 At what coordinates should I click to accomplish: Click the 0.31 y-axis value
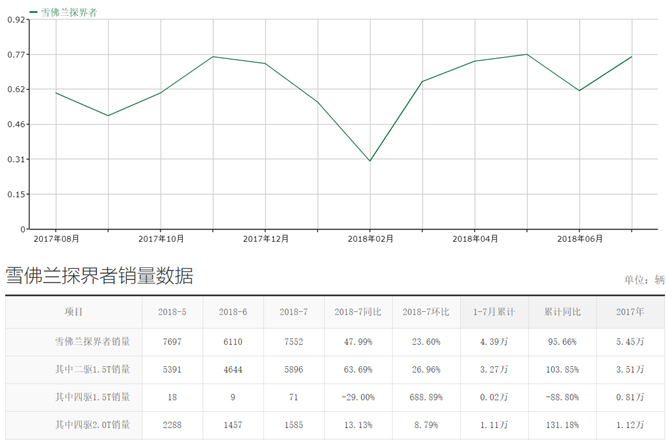click(x=16, y=159)
